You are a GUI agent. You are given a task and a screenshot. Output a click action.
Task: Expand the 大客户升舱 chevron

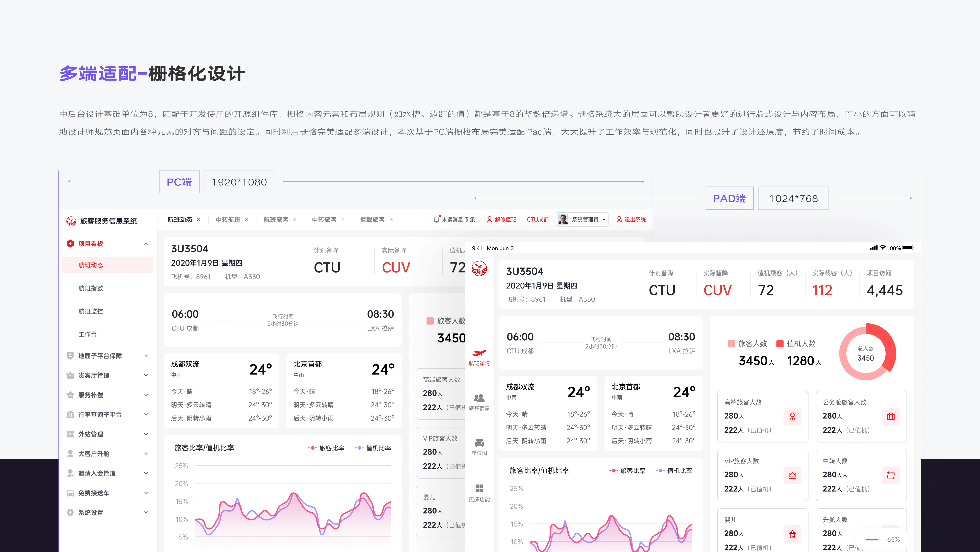pos(146,454)
